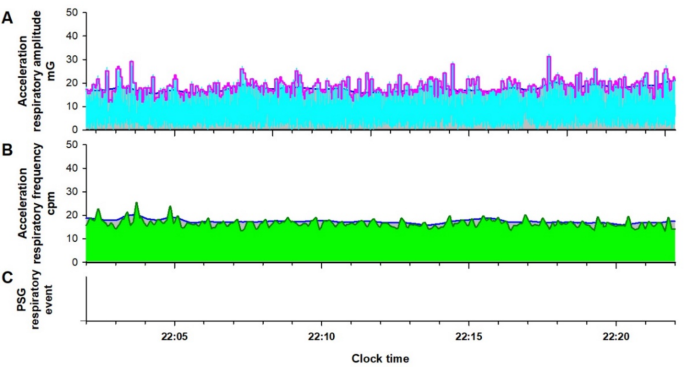The image size is (685, 367).
Task: Click the 22:10 time label
Action: pos(322,337)
